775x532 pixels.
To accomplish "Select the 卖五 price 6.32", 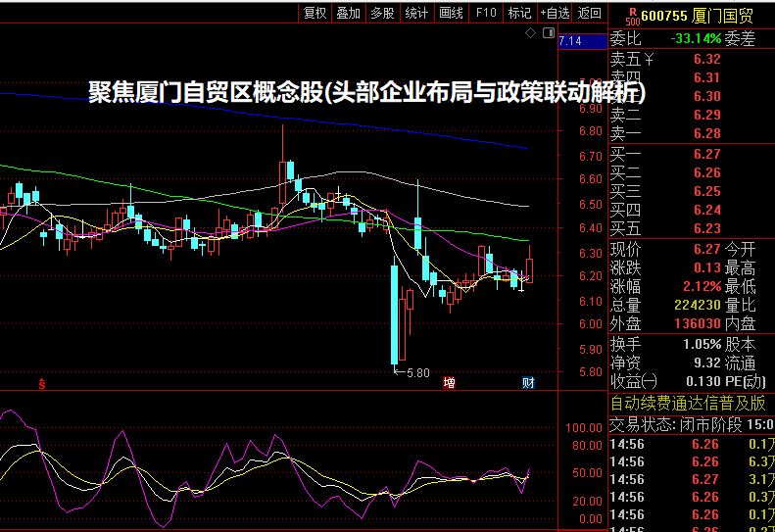I will [706, 60].
